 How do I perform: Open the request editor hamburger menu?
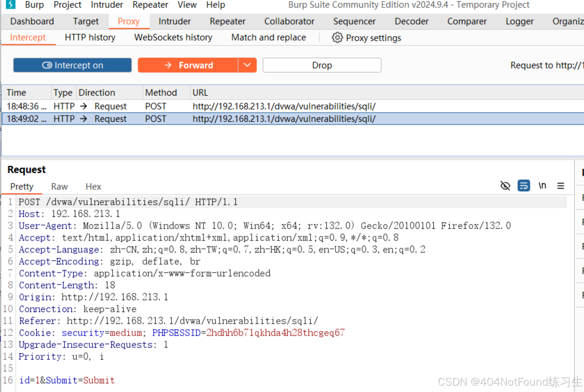point(561,185)
